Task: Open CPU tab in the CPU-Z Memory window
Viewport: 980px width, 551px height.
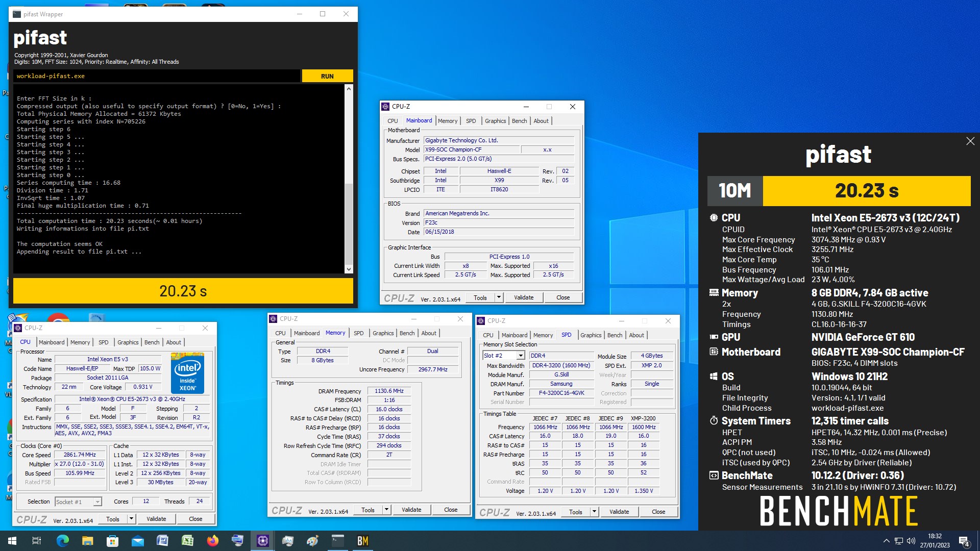Action: (x=280, y=333)
